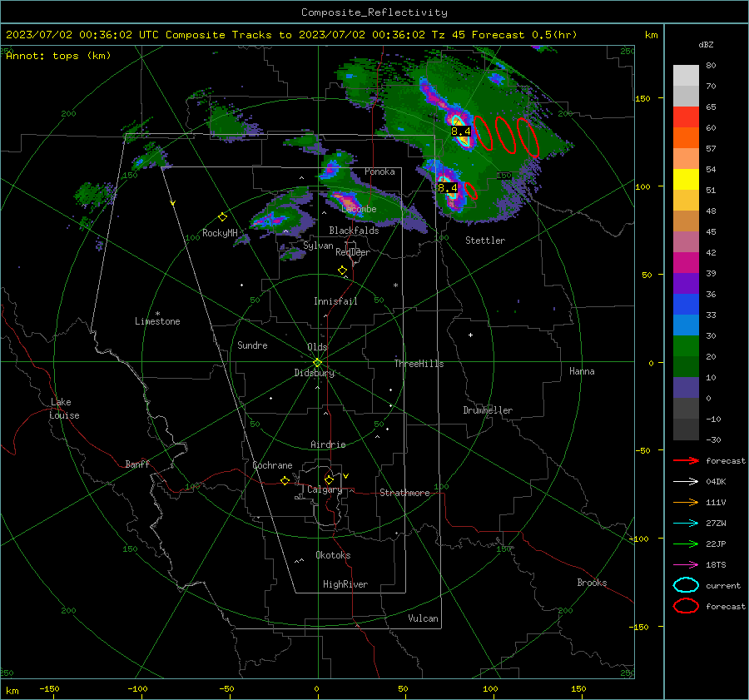Select the Brooks label
The height and width of the screenshot is (700, 749).
coord(592,583)
